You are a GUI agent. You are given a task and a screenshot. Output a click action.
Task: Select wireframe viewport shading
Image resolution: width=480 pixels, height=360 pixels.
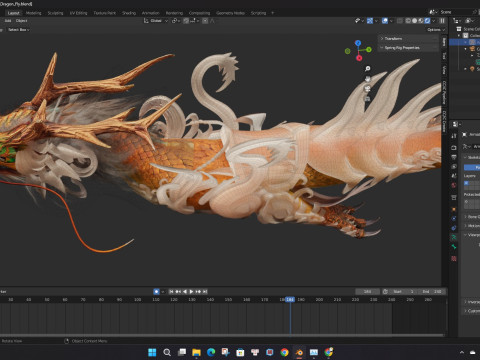pos(408,21)
